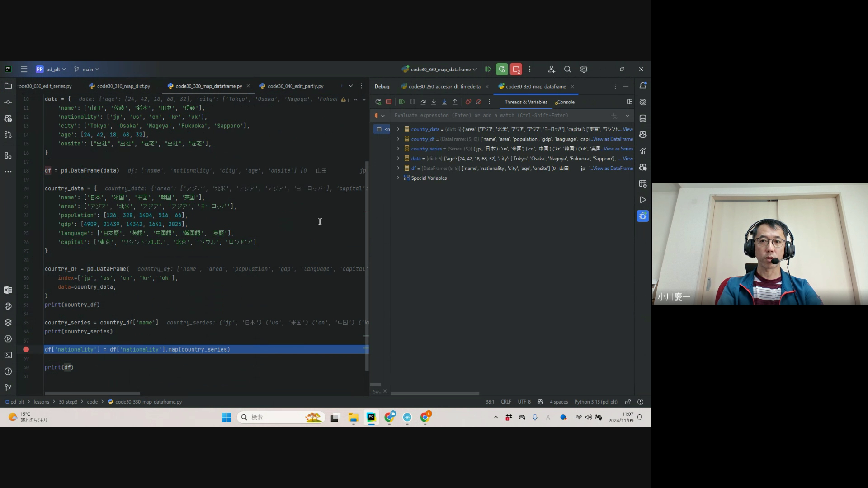This screenshot has width=868, height=488.
Task: Click the Step Over debugger icon
Action: point(423,102)
